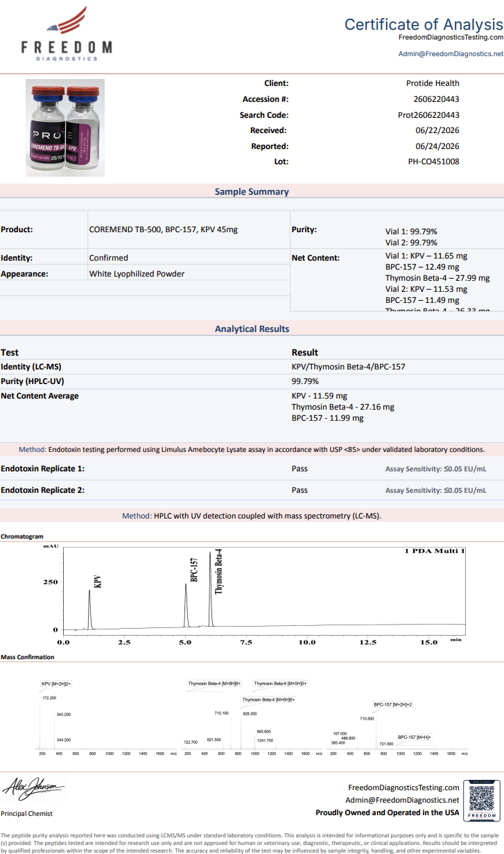This screenshot has height=854, width=504.
Task: Select the Certificate of Analysis title
Action: coord(424,24)
